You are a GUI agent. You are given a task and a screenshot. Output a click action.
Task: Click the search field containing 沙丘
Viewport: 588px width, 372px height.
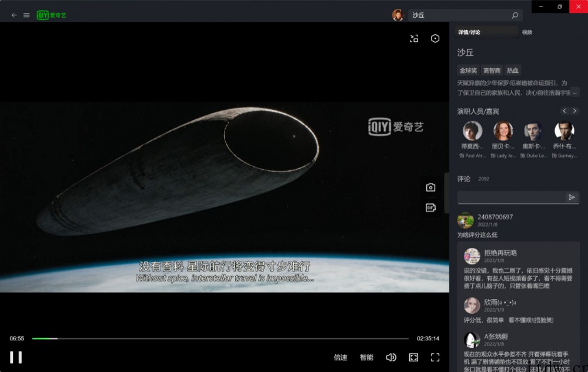tap(465, 15)
